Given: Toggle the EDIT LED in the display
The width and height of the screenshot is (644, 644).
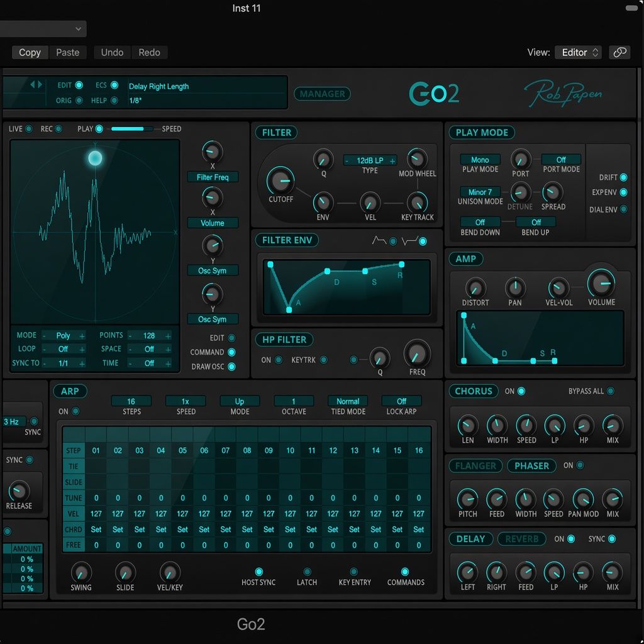Looking at the screenshot, I should (79, 85).
